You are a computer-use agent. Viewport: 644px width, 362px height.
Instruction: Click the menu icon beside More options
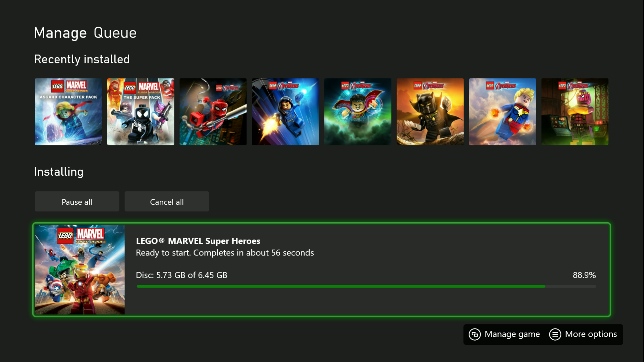(x=555, y=334)
